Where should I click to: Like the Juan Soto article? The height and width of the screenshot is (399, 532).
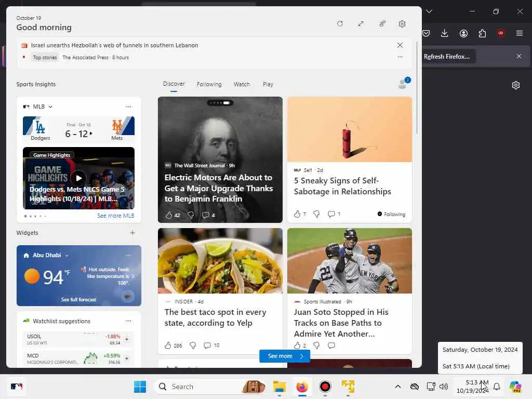[x=297, y=345]
